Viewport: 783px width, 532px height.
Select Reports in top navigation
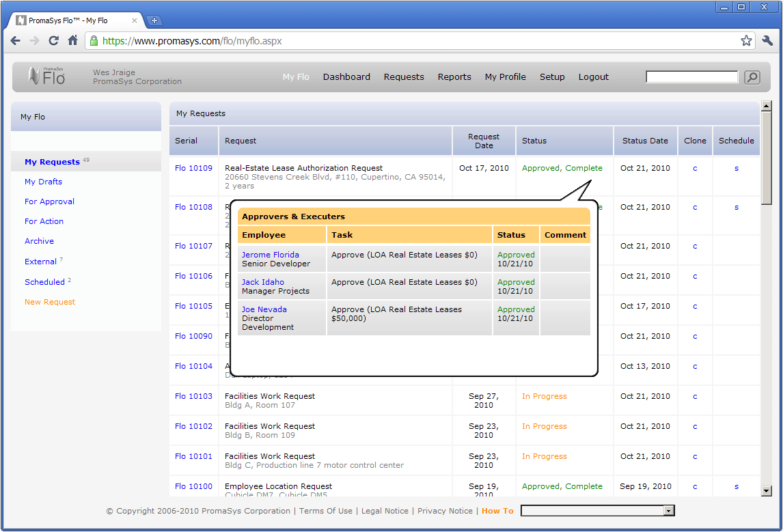click(454, 77)
